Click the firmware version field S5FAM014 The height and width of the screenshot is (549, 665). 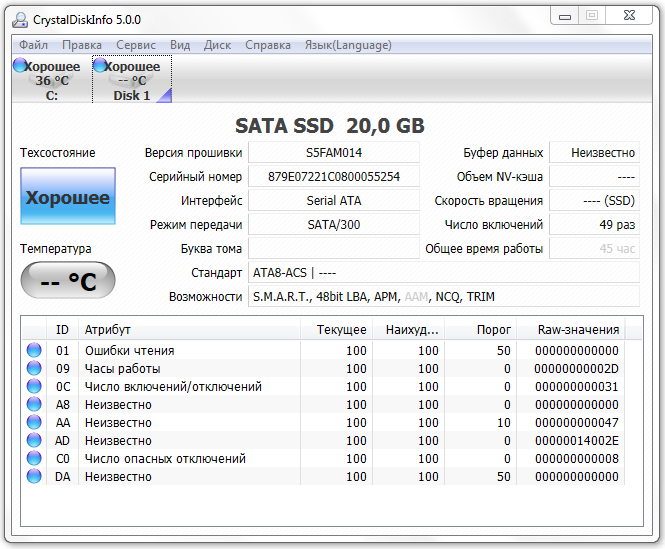pos(334,153)
